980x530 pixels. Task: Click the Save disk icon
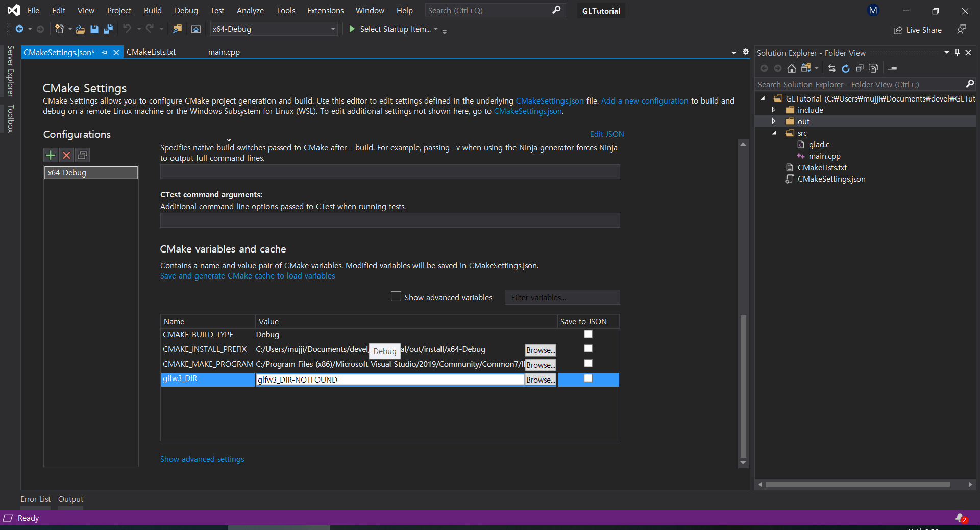94,29
